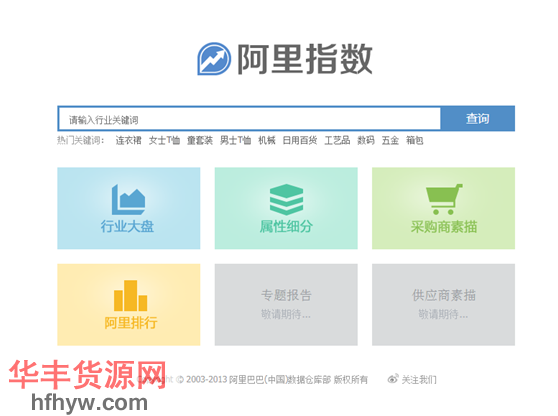Select the 箱包 keyword link

click(x=415, y=141)
